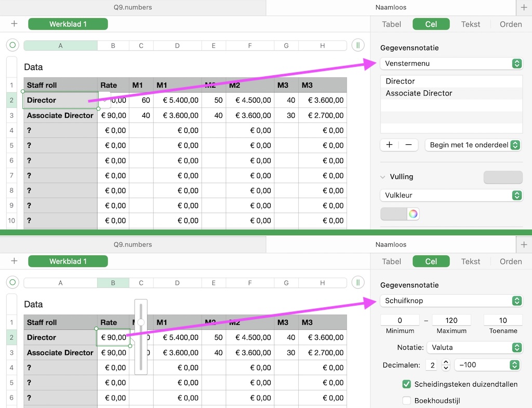This screenshot has width=532, height=408.
Task: Open the Tabel inspector tab in top window
Action: [x=392, y=24]
